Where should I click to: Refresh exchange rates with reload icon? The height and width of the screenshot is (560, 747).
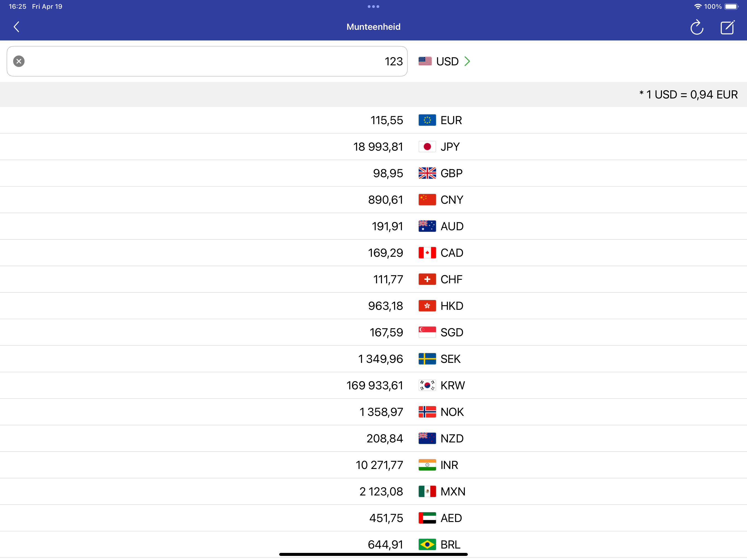[696, 27]
